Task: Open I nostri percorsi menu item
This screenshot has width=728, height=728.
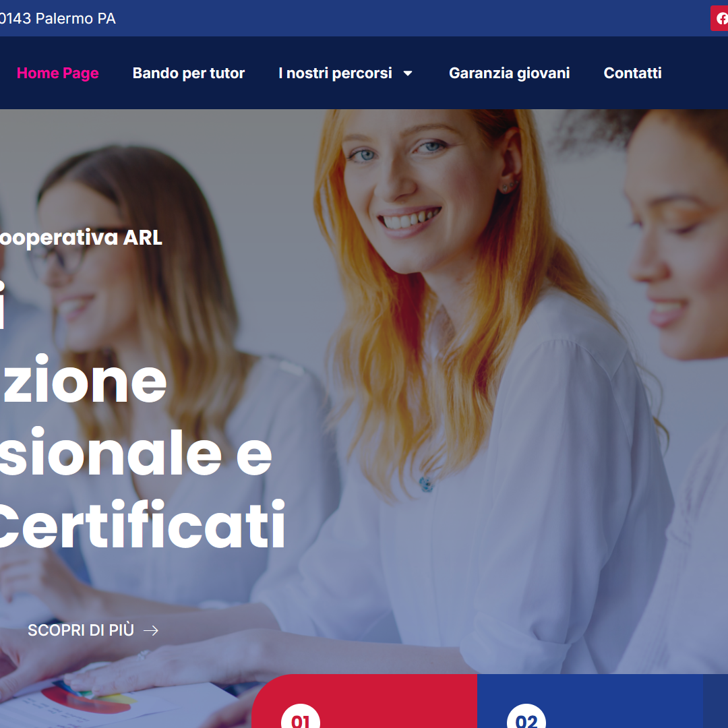Action: (x=335, y=73)
